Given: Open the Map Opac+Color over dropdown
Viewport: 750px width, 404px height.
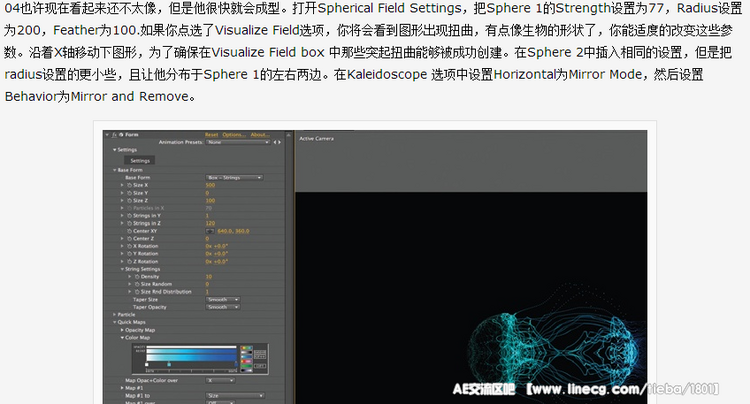Looking at the screenshot, I should (220, 381).
